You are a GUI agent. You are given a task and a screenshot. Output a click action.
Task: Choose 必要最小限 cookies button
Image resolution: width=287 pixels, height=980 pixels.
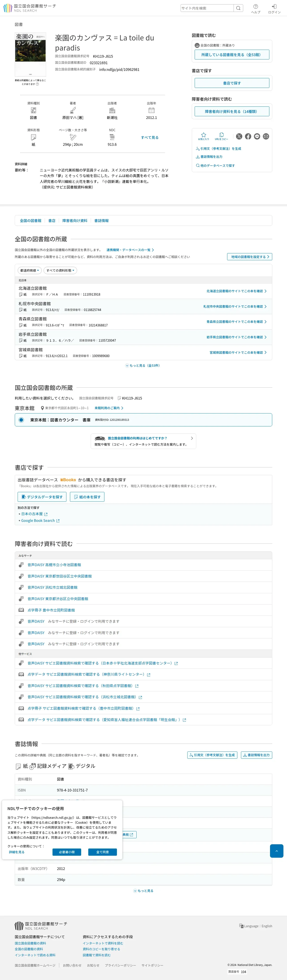coord(67,852)
